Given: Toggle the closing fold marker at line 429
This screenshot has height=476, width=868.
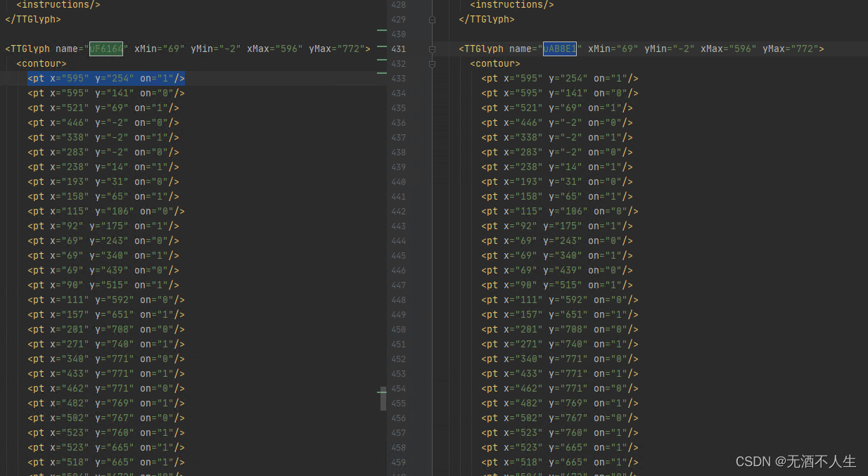Looking at the screenshot, I should click(432, 20).
